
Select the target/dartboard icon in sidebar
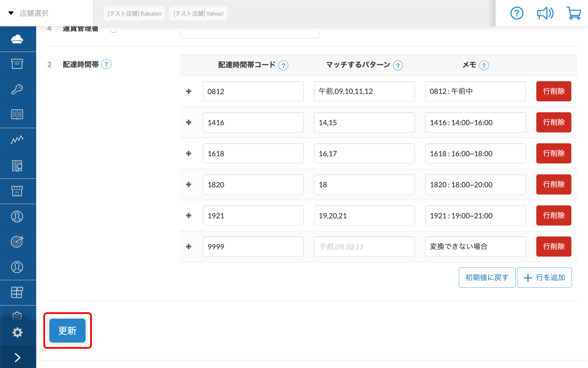(17, 242)
